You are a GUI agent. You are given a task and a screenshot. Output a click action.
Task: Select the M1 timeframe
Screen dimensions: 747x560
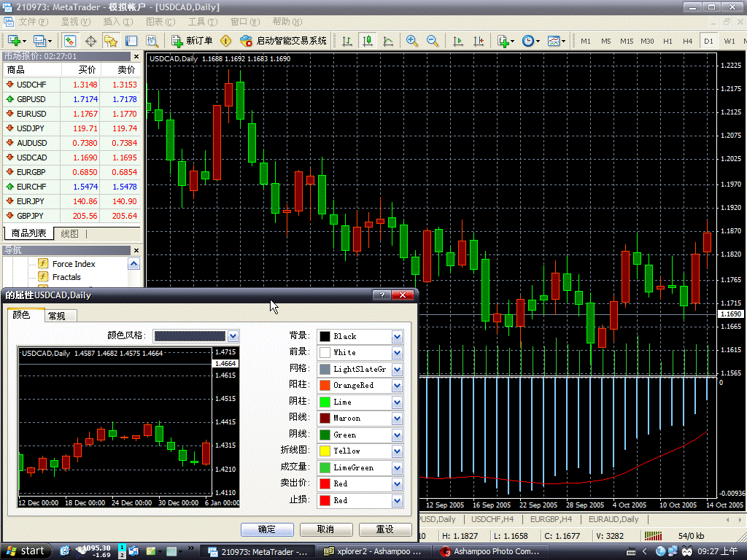(586, 41)
